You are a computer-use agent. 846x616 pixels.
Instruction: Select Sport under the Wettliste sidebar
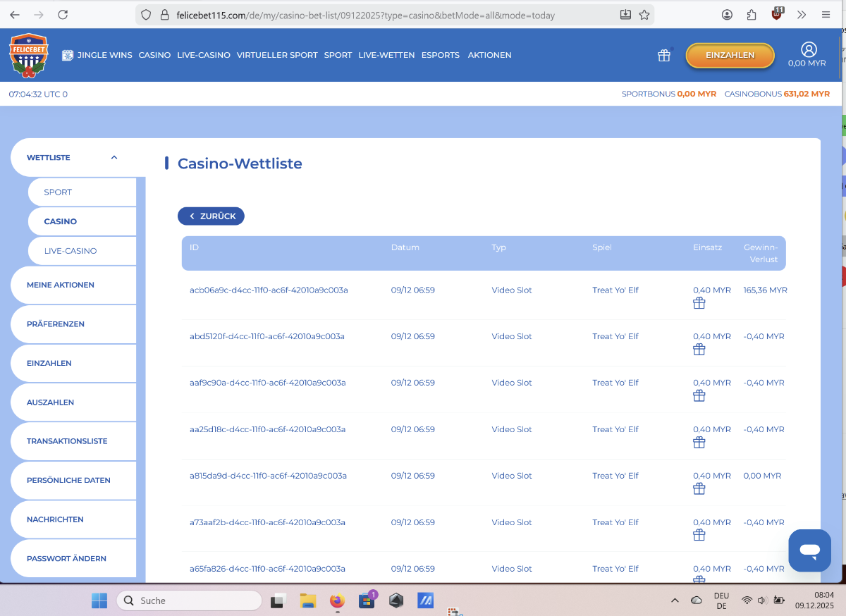[x=58, y=192]
